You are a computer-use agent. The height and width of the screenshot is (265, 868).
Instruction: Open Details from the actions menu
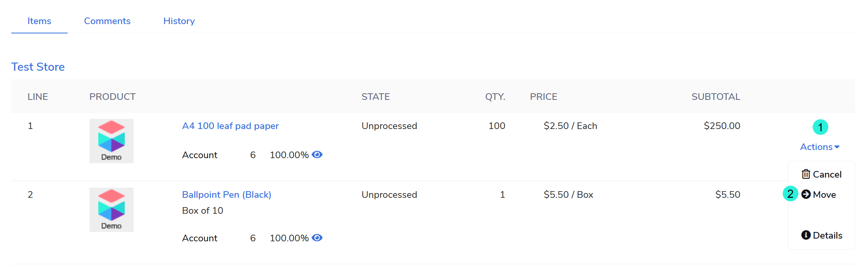pos(827,235)
